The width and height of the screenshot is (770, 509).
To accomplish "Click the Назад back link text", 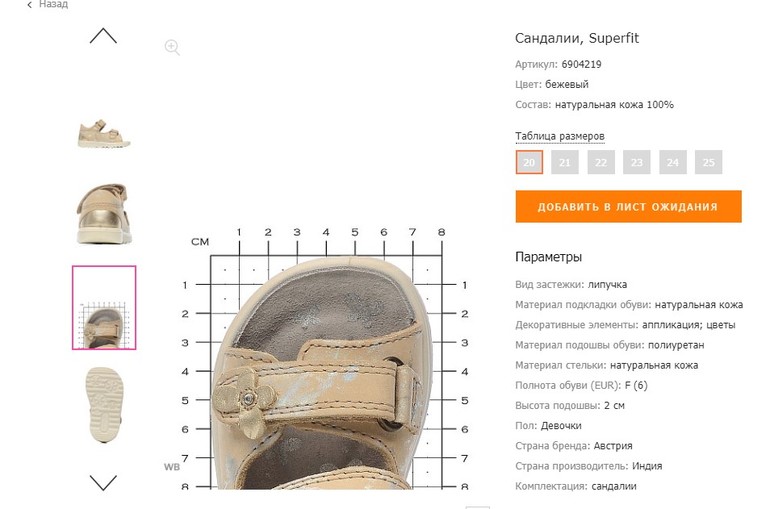I will (53, 5).
